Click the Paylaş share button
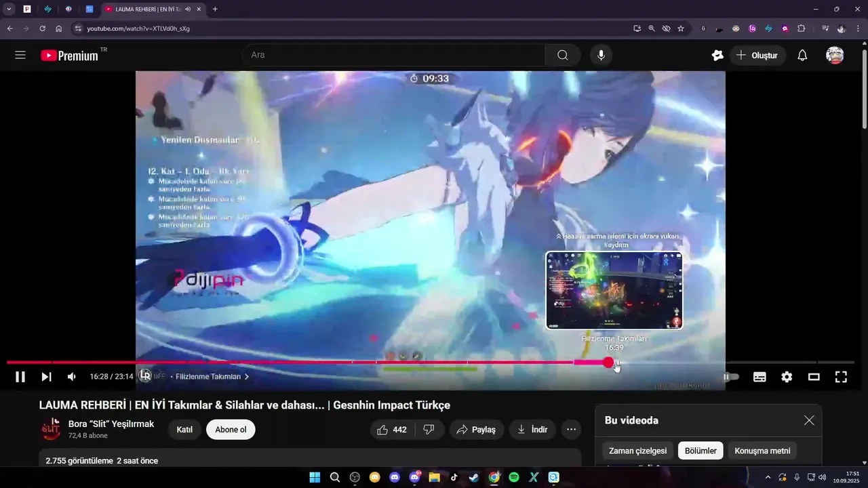The height and width of the screenshot is (488, 868). 476,430
